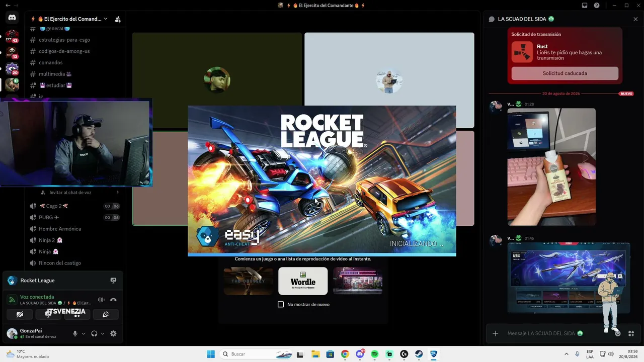This screenshot has width=644, height=362.
Task: Click the Solicitud caducada button
Action: click(x=565, y=73)
